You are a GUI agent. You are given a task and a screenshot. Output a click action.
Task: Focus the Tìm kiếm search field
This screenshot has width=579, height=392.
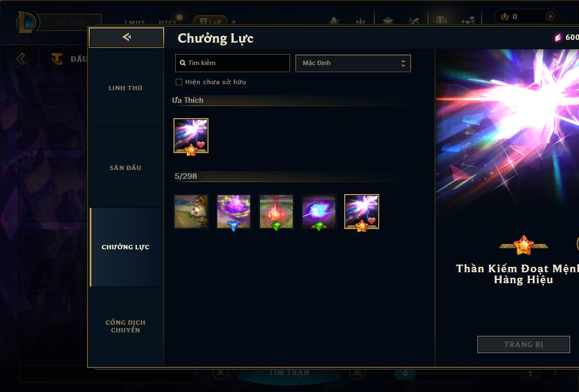pos(232,63)
